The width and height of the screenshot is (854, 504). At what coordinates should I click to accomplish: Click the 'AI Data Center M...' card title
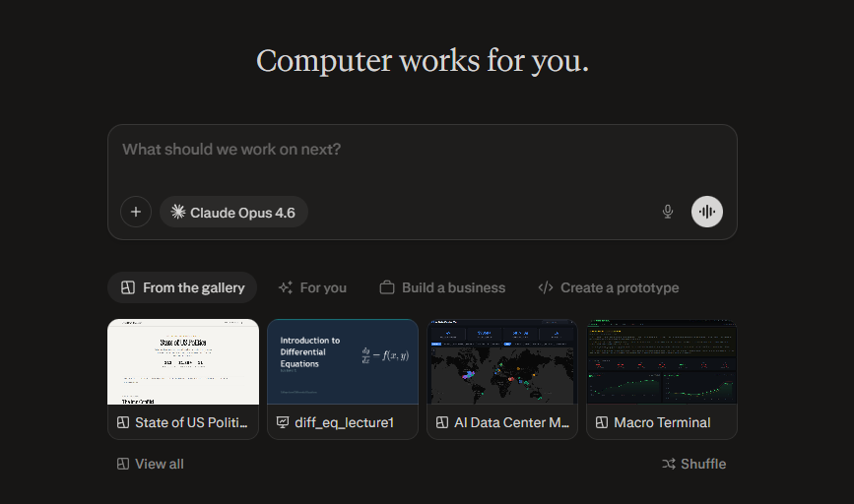[511, 422]
